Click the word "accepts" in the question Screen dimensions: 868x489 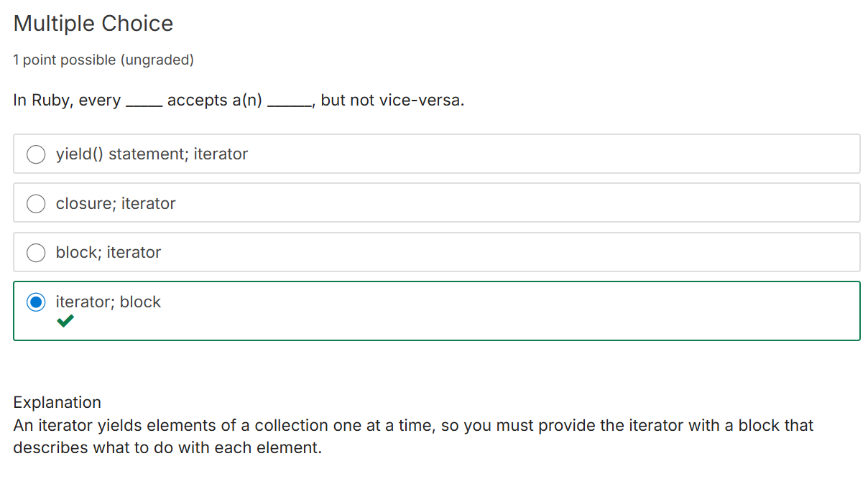(x=197, y=101)
